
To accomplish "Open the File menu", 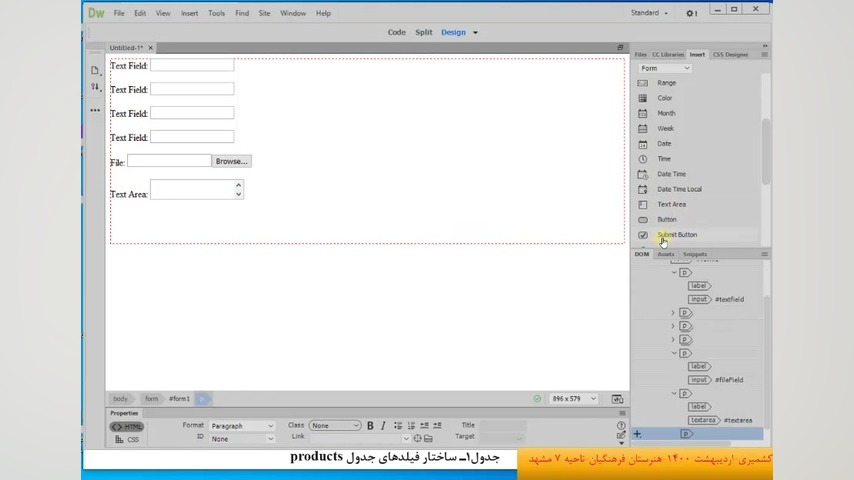I will (119, 13).
